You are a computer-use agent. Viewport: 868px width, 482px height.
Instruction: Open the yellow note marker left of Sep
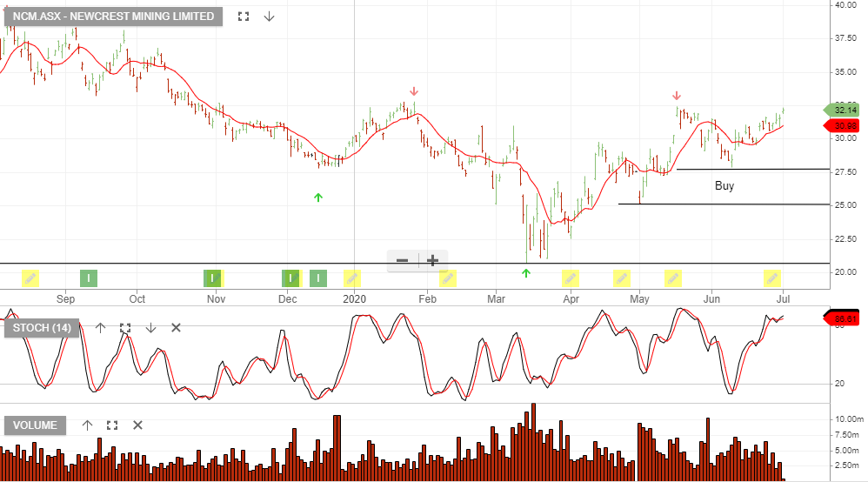(x=30, y=278)
